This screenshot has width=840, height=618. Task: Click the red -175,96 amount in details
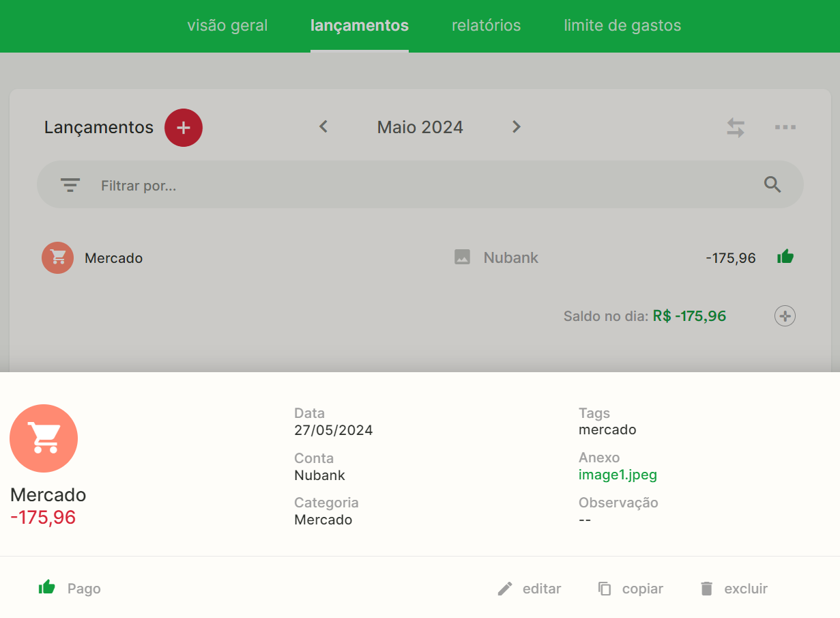[x=43, y=518]
